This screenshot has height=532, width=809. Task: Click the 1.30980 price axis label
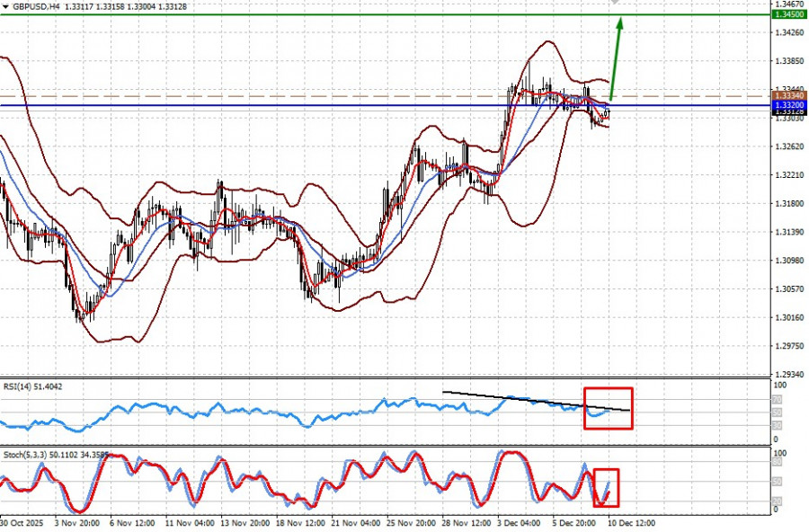click(789, 261)
